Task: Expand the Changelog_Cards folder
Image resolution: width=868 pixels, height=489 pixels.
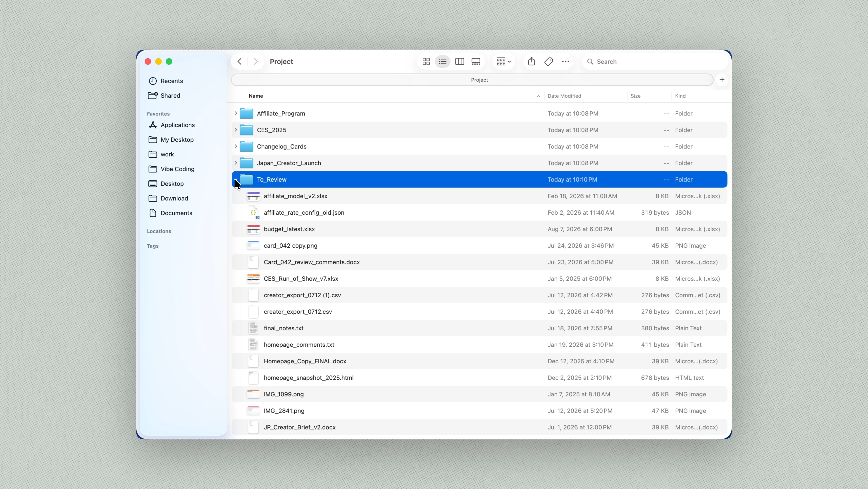Action: [236, 147]
